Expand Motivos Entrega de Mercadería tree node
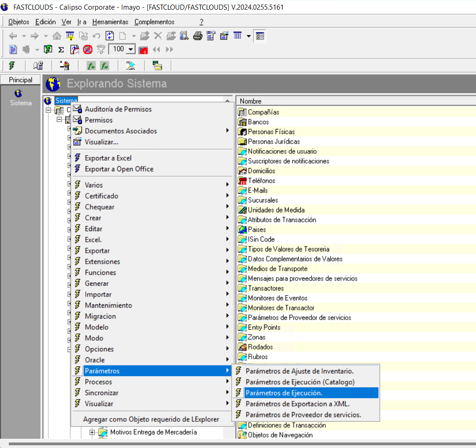The width and height of the screenshot is (476, 448). pos(92,432)
